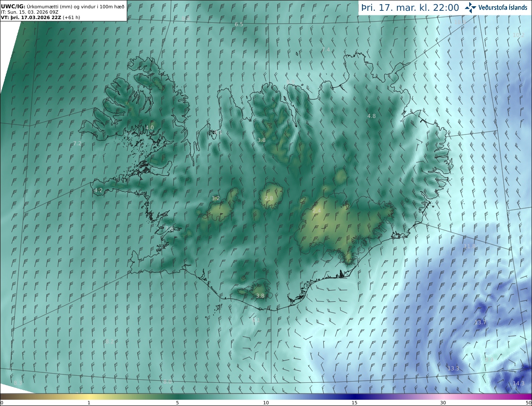Screen dimensions: 532x406
Task: Click the 4.0 value in the Westfjords
Action: pos(150,128)
